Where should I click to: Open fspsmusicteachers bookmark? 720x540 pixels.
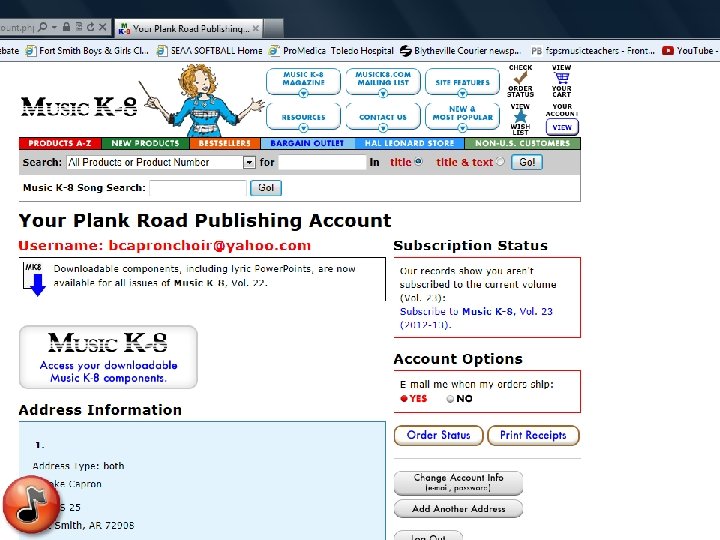click(x=592, y=51)
